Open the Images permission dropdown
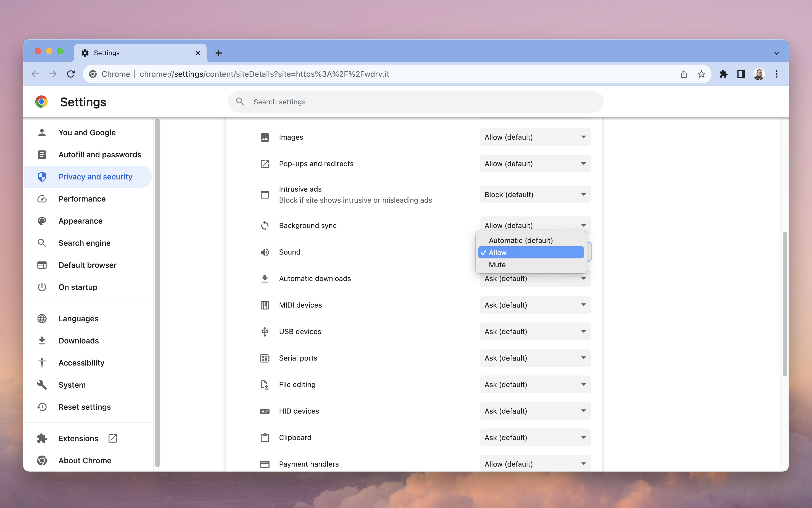812x508 pixels. pos(535,137)
